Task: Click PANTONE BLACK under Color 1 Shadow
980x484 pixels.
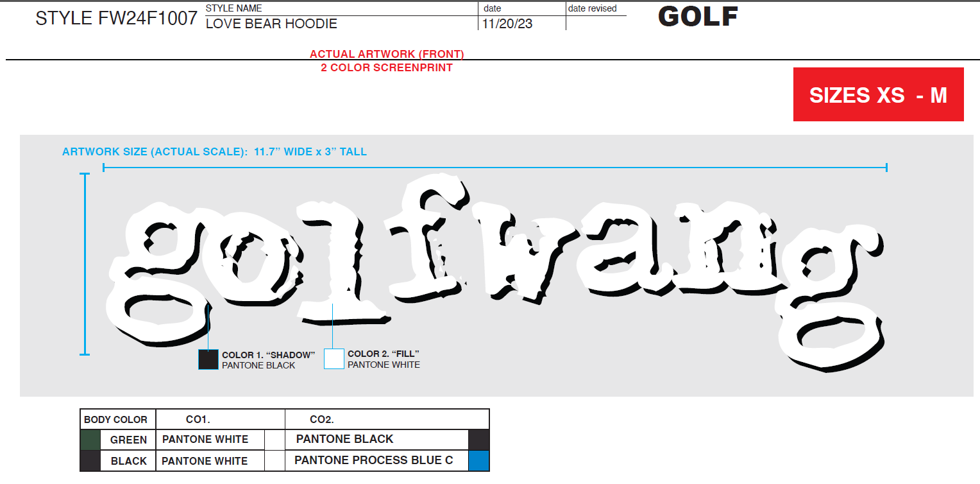Action: pos(258,365)
